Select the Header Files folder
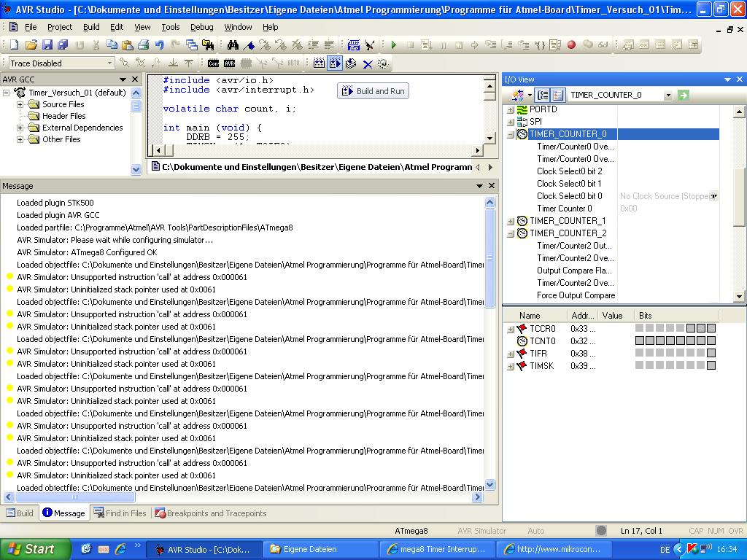The width and height of the screenshot is (747, 560). pos(64,116)
